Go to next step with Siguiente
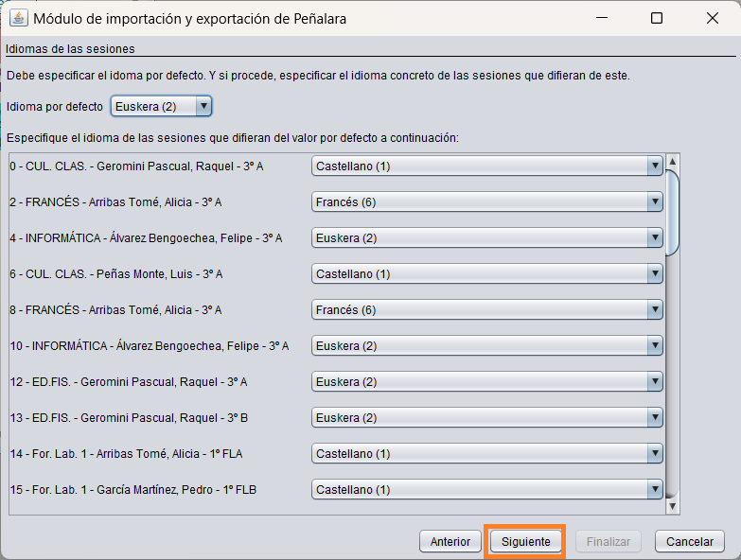741x560 pixels. click(525, 541)
